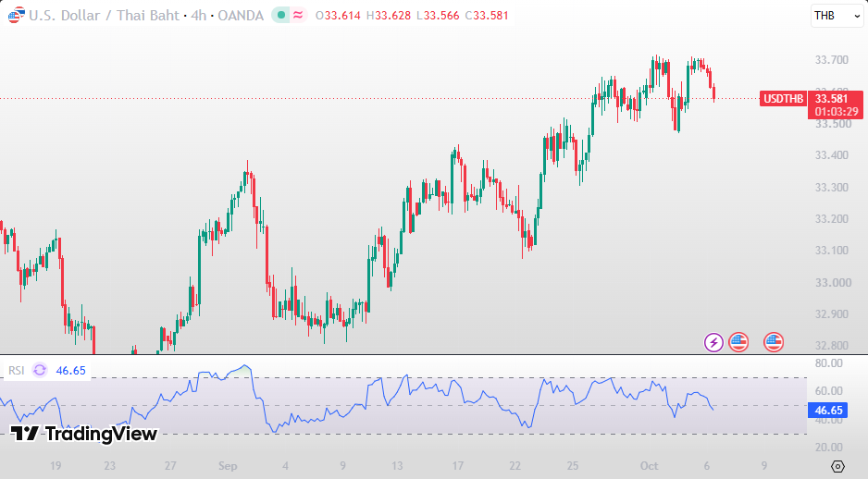Click the high value H33.628
Viewport: 868px width, 479px height.
click(389, 16)
